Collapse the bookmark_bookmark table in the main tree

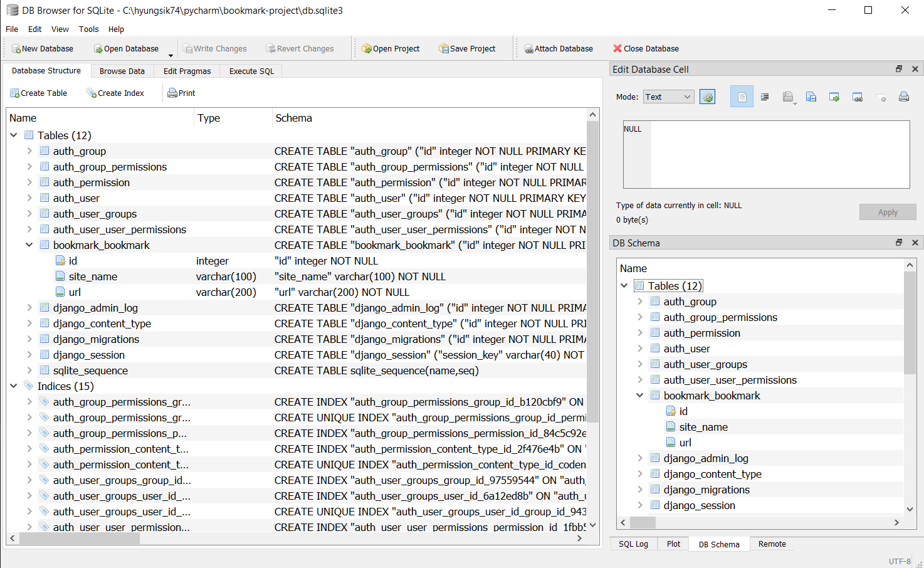tap(29, 245)
